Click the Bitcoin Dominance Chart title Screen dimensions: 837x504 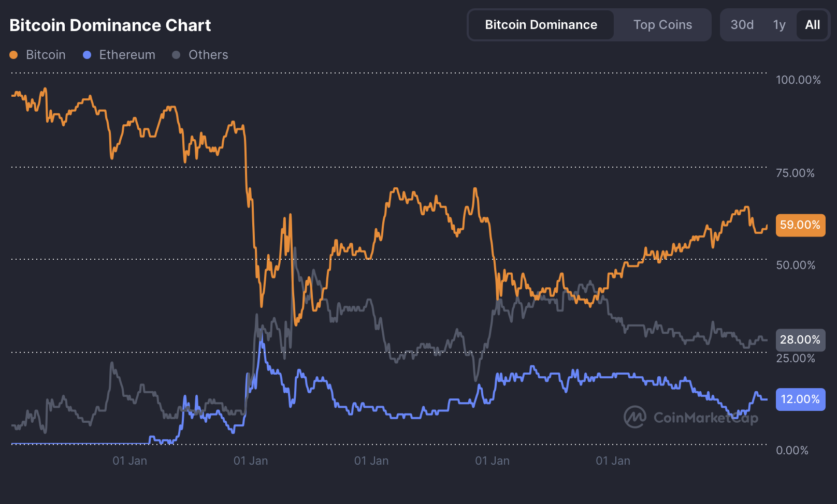[110, 25]
